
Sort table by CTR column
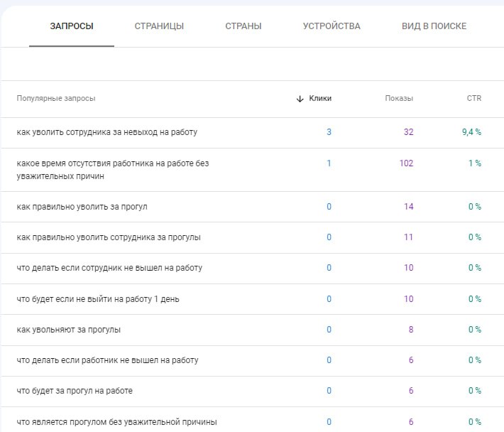(473, 99)
